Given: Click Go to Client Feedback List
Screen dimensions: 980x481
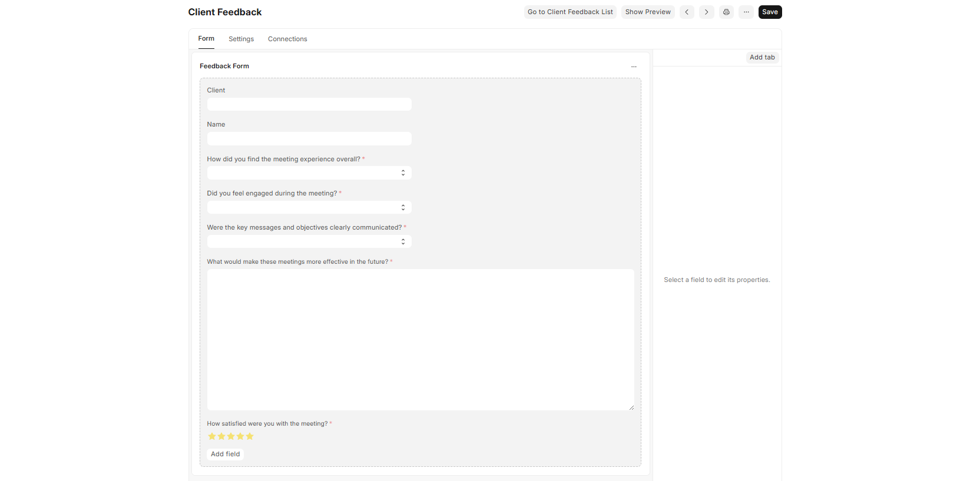Looking at the screenshot, I should pyautogui.click(x=570, y=12).
